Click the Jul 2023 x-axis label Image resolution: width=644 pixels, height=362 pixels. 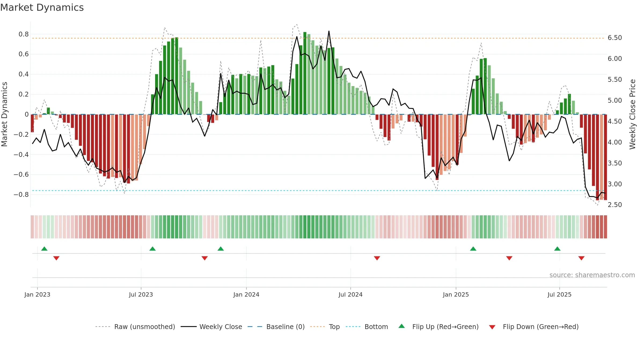141,294
